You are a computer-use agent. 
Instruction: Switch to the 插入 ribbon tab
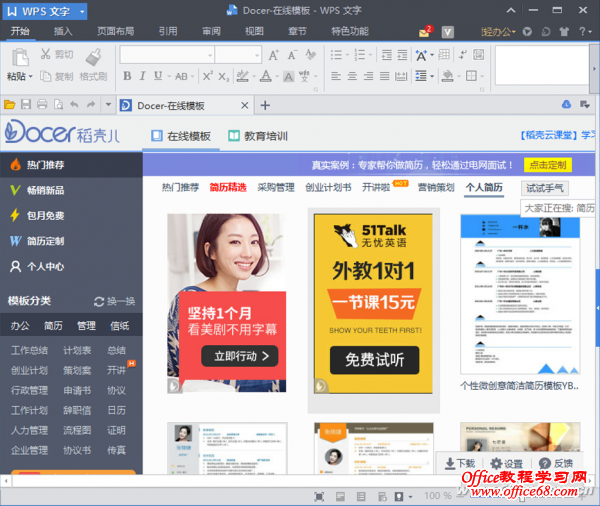click(x=63, y=31)
